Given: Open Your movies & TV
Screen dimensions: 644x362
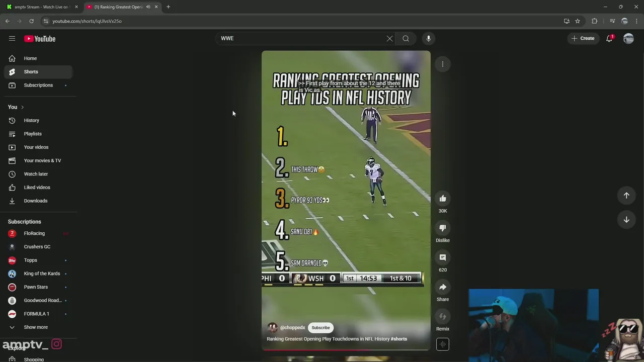Looking at the screenshot, I should 38,160.
